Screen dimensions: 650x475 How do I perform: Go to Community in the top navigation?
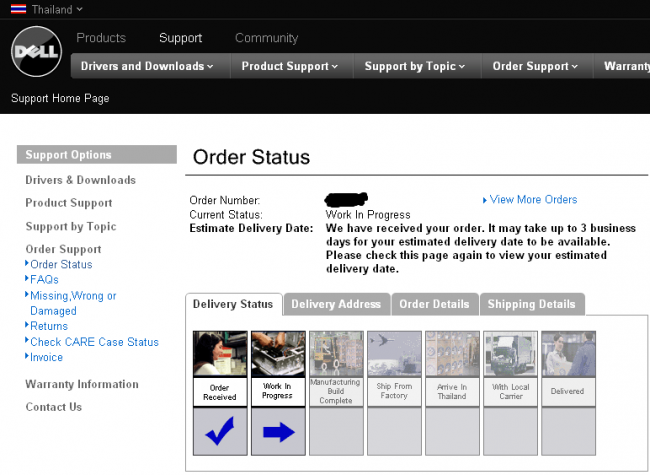[x=266, y=38]
